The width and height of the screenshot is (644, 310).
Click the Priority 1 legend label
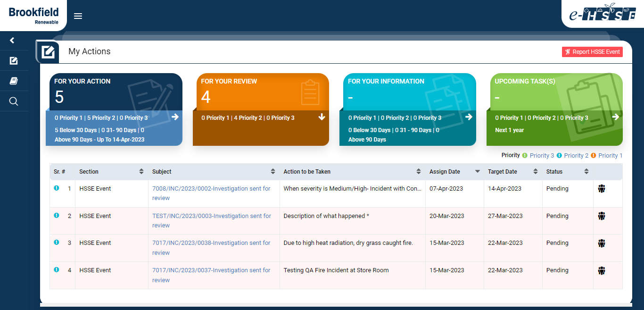(611, 155)
